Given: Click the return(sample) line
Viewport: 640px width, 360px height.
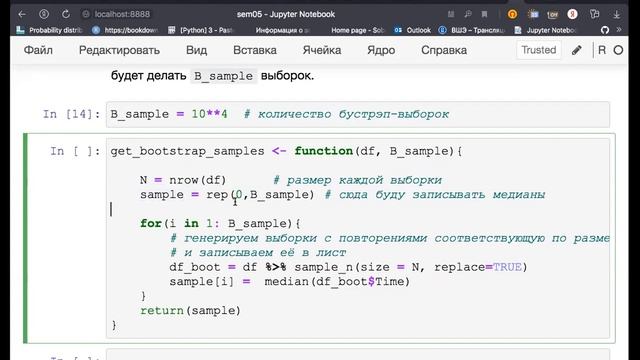Looking at the screenshot, I should (190, 311).
